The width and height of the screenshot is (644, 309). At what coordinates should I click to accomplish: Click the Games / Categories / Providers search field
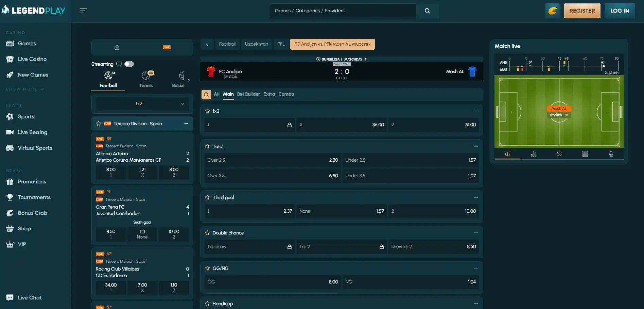tap(343, 11)
